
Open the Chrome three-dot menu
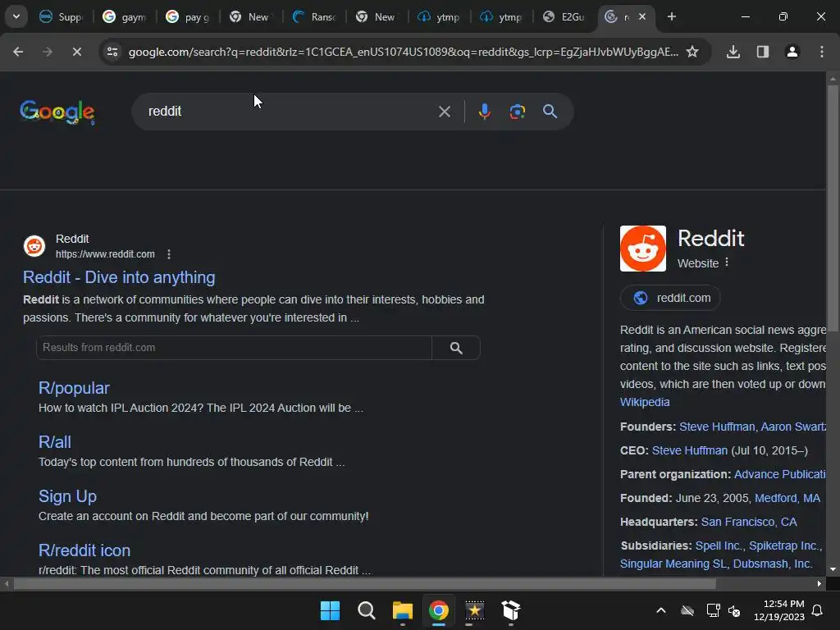(822, 52)
